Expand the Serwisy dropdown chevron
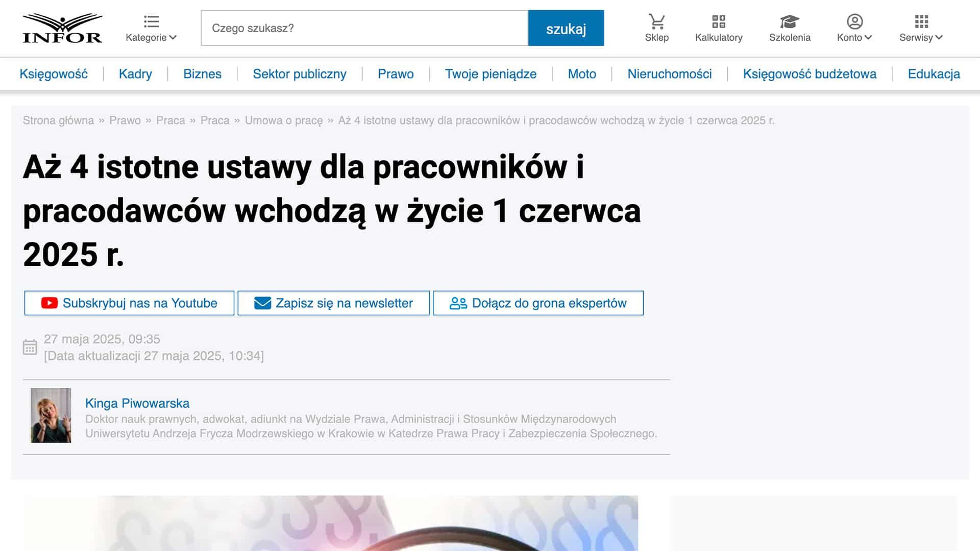The image size is (980, 551). coord(939,37)
